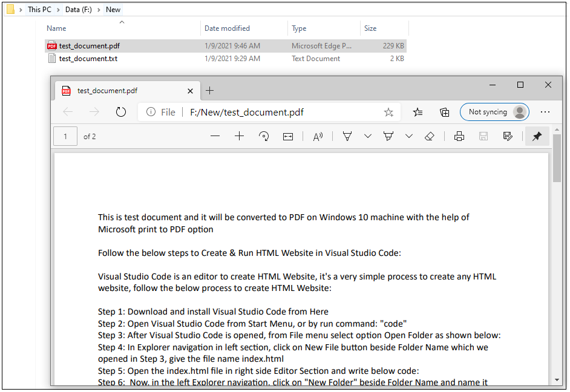Minimize the Edge browser window

coord(493,85)
